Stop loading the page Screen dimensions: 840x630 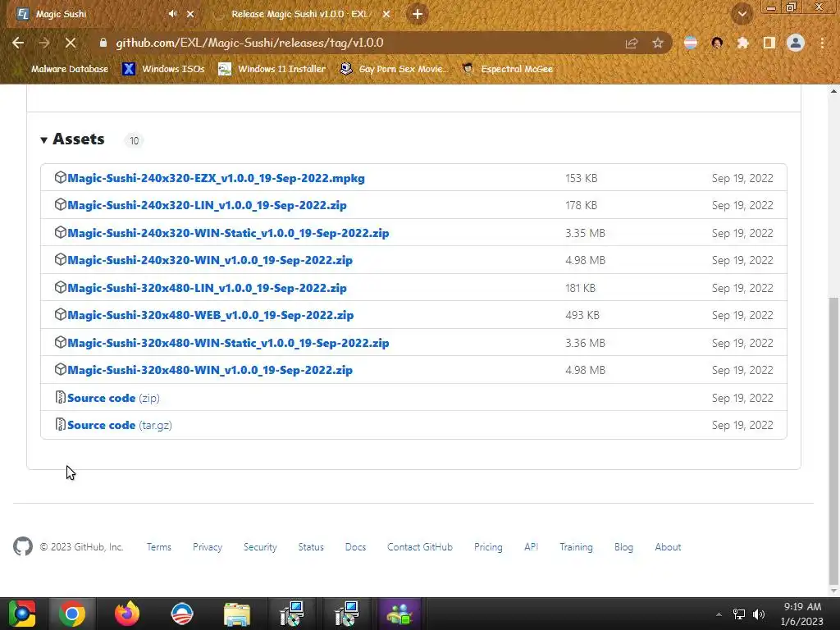click(71, 43)
